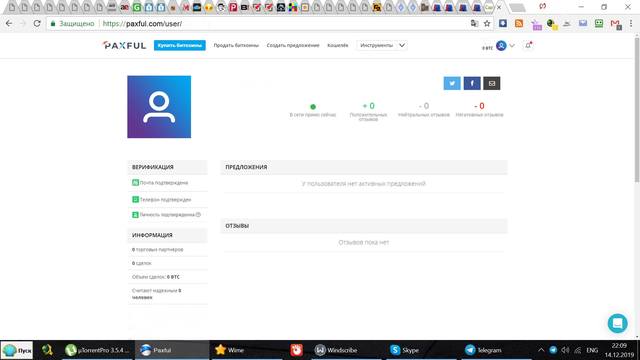Click the profile avatar image
640x360 pixels.
(x=159, y=107)
